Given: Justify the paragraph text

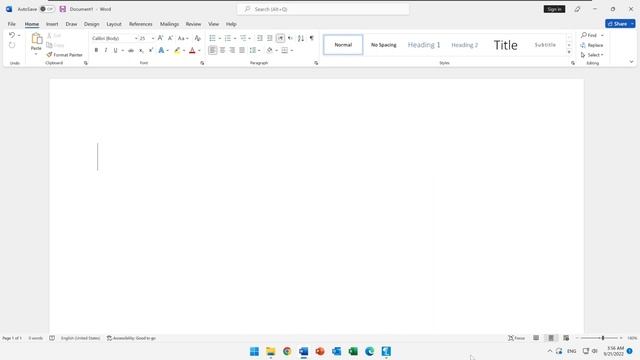Looking at the screenshot, I should [x=242, y=50].
